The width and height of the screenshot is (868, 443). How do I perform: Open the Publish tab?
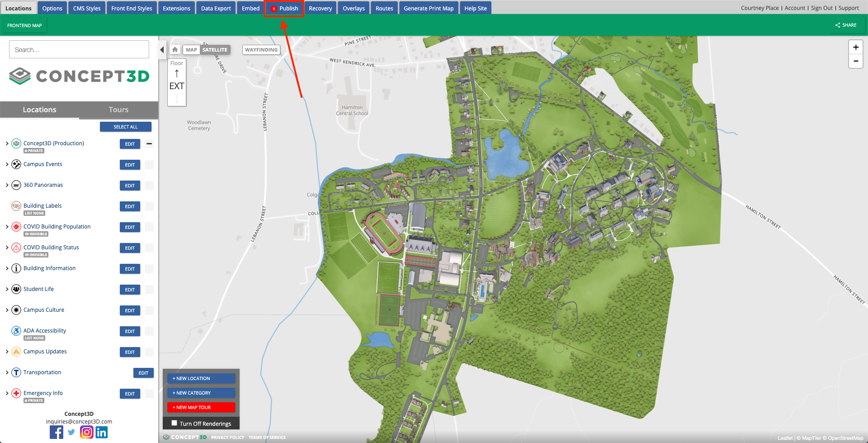(x=284, y=8)
